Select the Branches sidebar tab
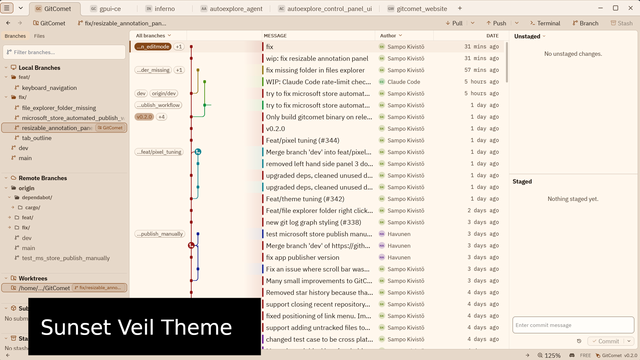640x360 pixels. (15, 36)
